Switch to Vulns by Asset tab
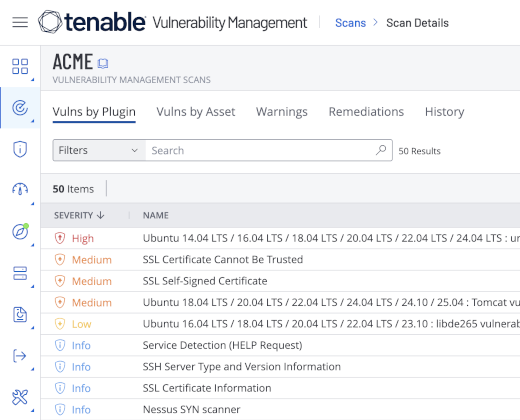The height and width of the screenshot is (420, 520). 196,112
